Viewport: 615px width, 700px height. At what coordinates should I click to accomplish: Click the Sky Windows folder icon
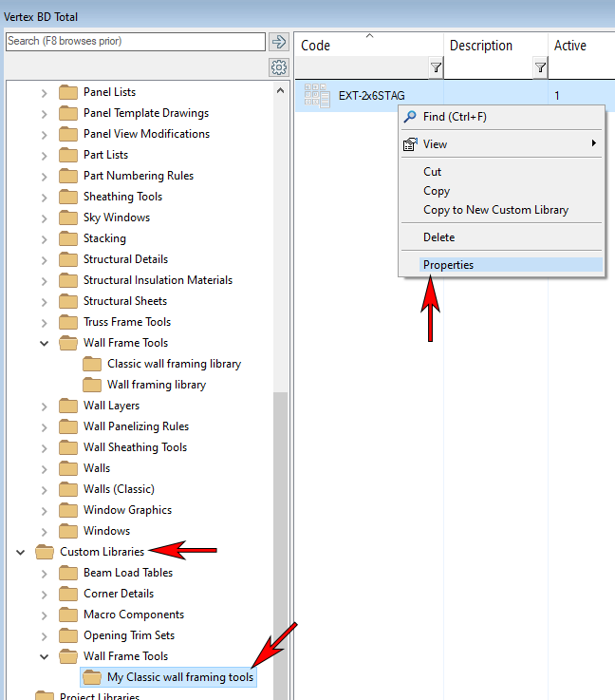pyautogui.click(x=68, y=218)
